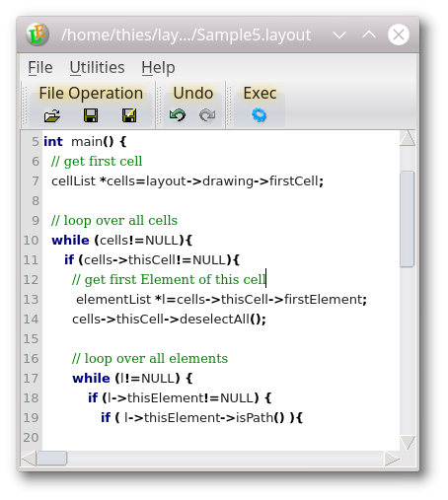Image resolution: width=448 pixels, height=500 pixels.
Task: Click the 'while (cells!=NULL){' line
Action: point(121,241)
